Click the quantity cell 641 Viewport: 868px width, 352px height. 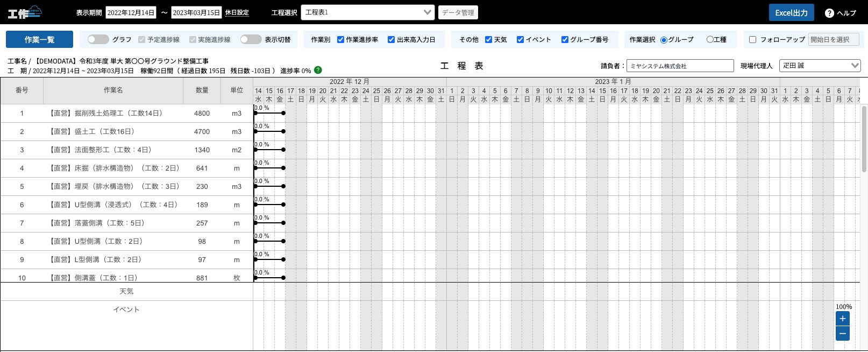point(202,168)
